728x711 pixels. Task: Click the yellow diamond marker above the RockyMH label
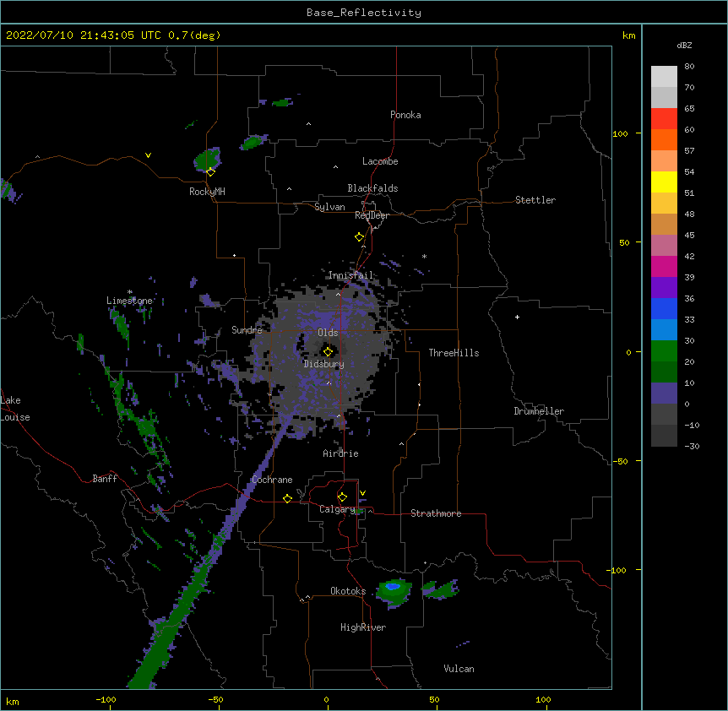[x=210, y=171]
